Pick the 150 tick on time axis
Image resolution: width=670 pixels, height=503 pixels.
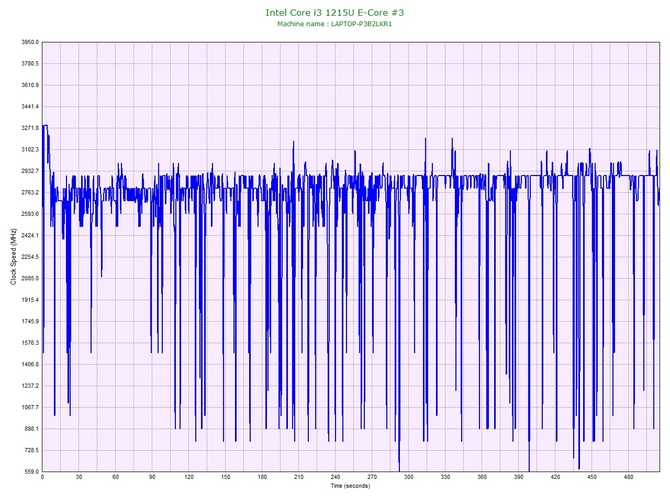[226, 477]
